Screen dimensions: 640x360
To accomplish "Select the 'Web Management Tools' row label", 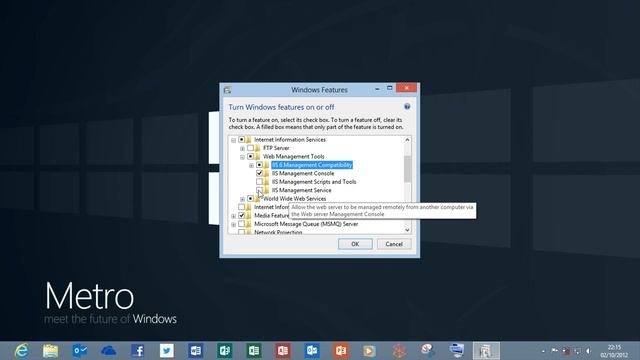I will point(293,156).
